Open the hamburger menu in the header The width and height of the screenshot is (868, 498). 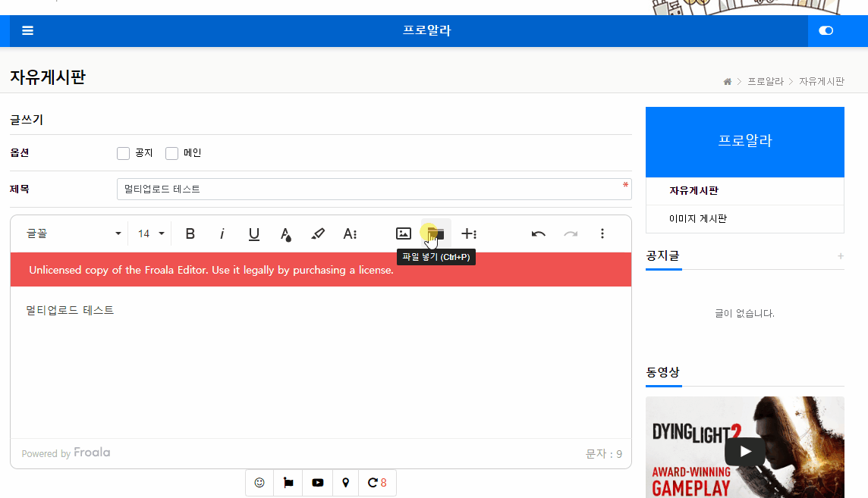[27, 30]
